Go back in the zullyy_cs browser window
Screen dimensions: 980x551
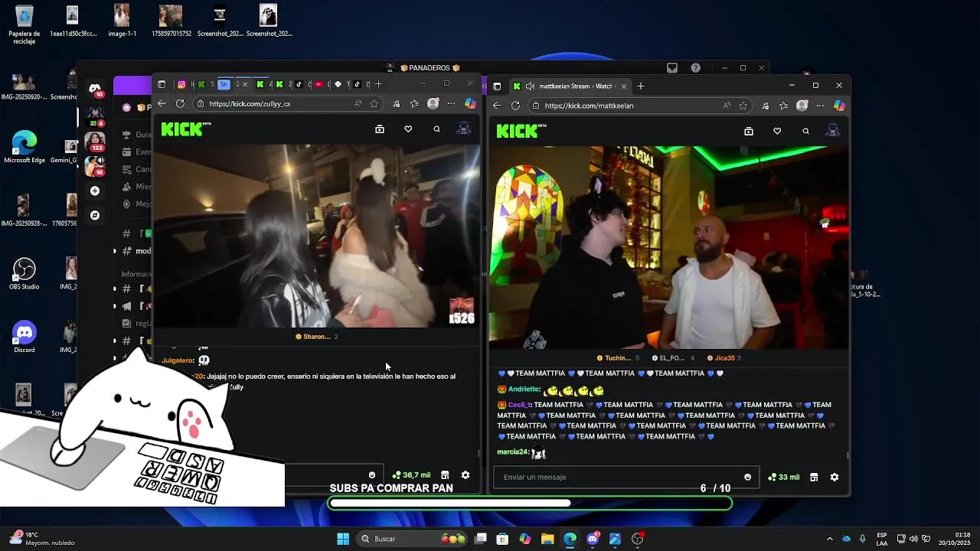162,103
